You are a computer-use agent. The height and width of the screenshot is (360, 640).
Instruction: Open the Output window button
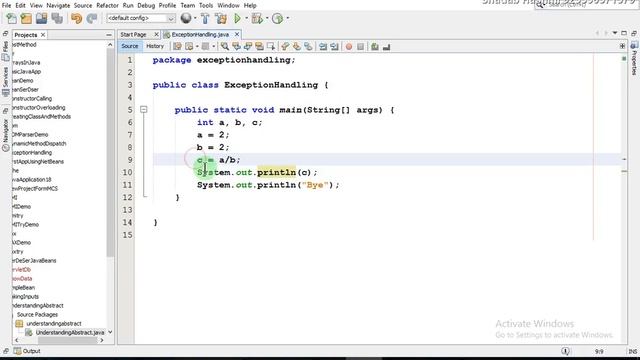click(27, 351)
